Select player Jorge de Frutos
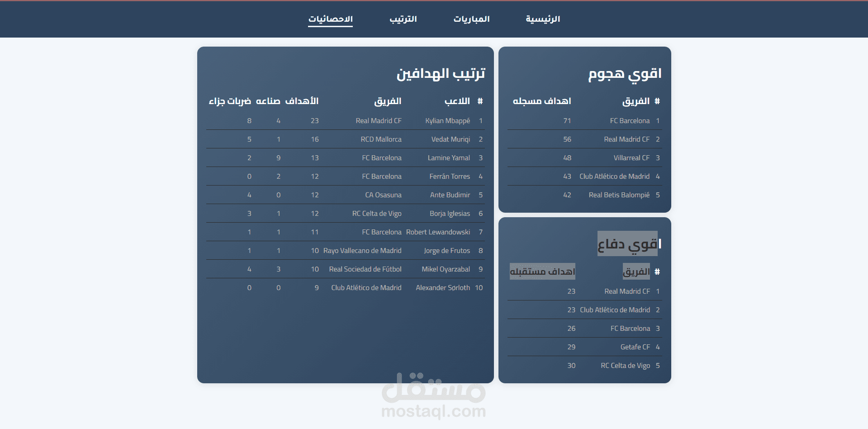This screenshot has height=429, width=868. [x=447, y=251]
